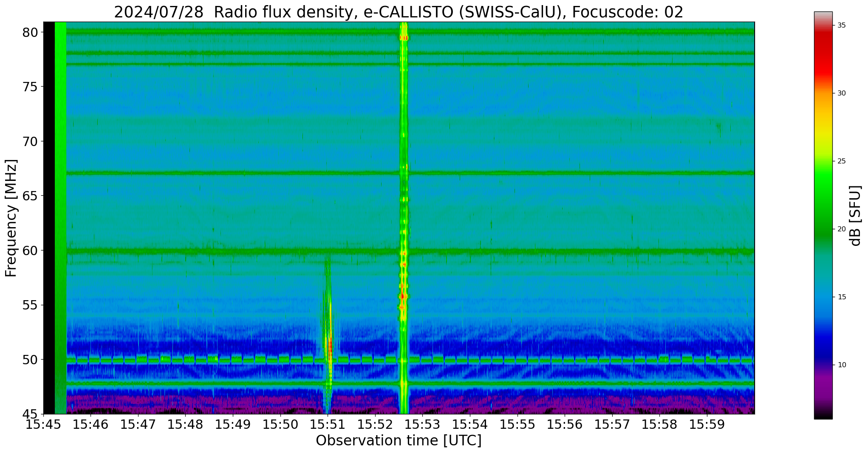868x453 pixels.
Task: Click the 15:47 time tick label
Action: tap(138, 424)
